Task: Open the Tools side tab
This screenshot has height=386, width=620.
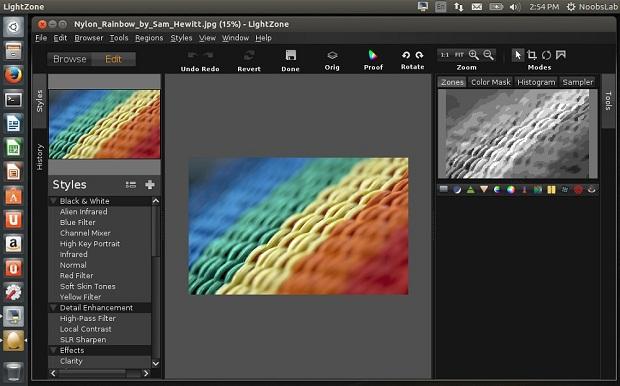Action: 608,101
